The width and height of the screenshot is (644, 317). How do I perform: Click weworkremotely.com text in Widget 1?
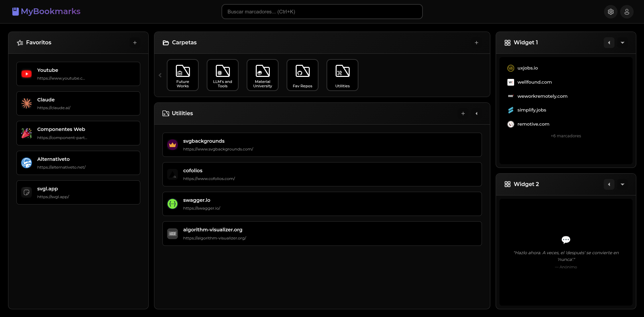542,96
